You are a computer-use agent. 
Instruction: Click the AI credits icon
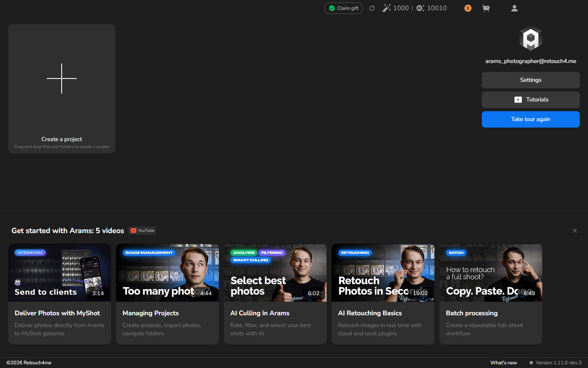point(421,8)
